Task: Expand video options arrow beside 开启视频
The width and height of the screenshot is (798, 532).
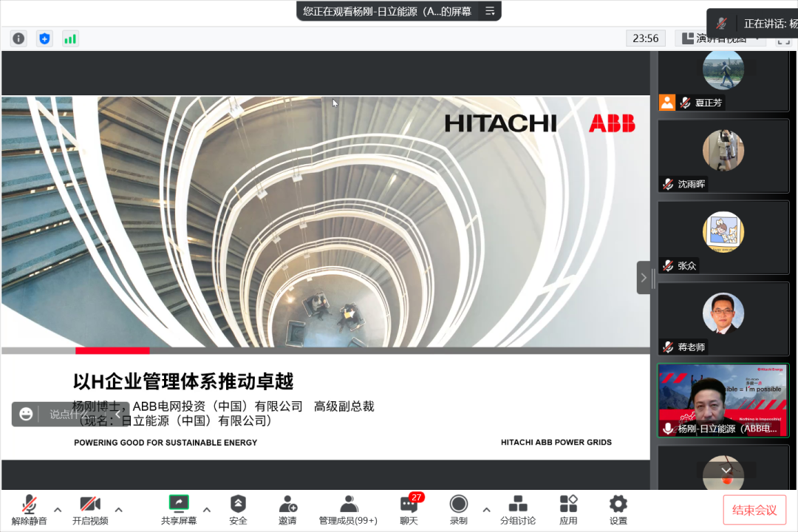Action: click(x=118, y=510)
